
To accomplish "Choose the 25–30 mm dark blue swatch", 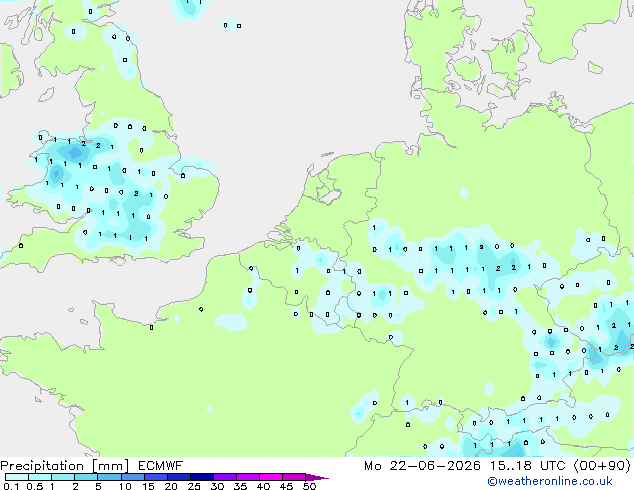I will (201, 477).
